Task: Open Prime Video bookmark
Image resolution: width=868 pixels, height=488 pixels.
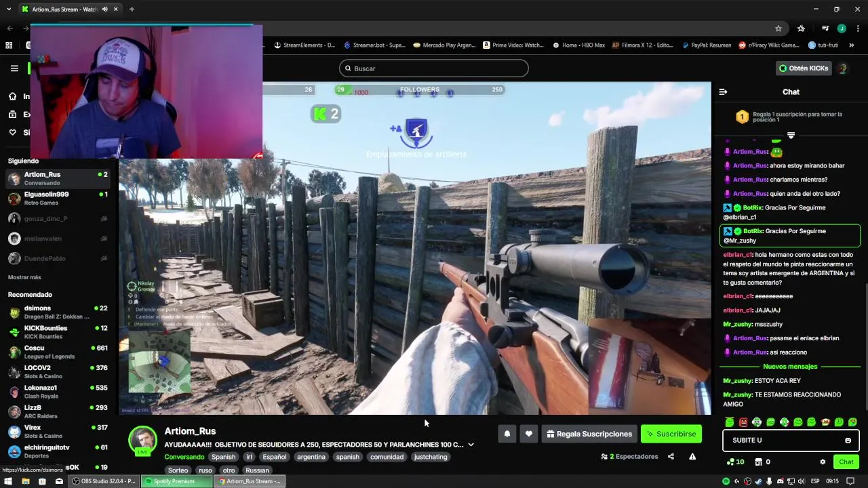Action: pyautogui.click(x=513, y=45)
